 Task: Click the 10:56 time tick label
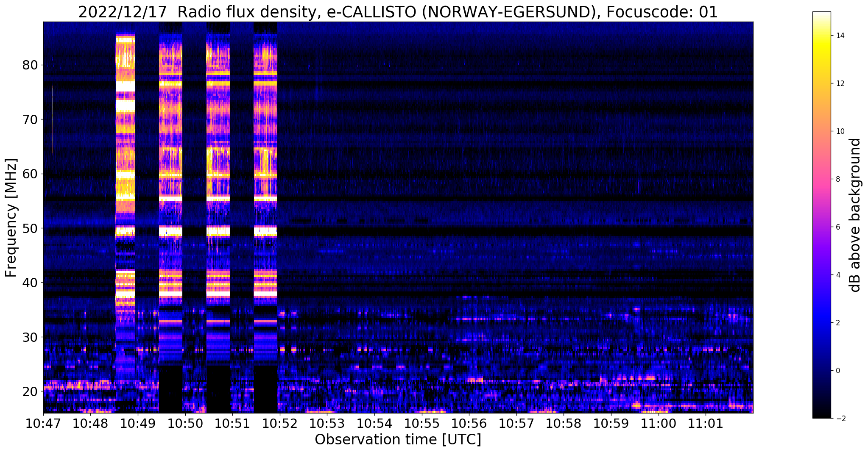pos(469,423)
